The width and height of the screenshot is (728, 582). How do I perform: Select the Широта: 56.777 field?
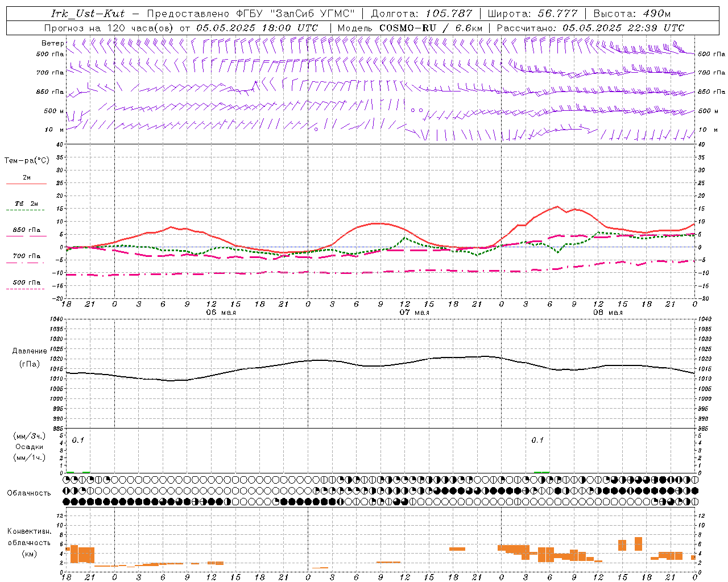(x=532, y=14)
